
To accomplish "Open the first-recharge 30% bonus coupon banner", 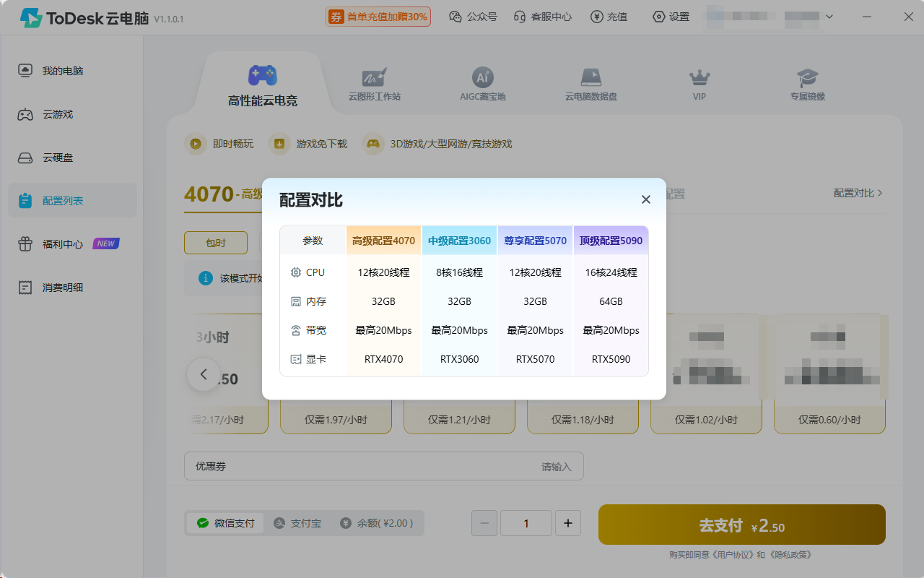I will coord(378,17).
